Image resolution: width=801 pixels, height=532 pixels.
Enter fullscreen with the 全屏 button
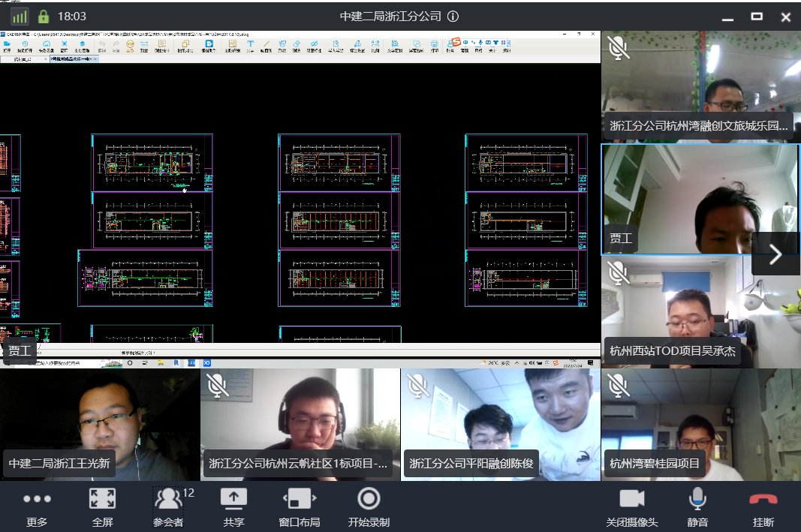point(102,507)
